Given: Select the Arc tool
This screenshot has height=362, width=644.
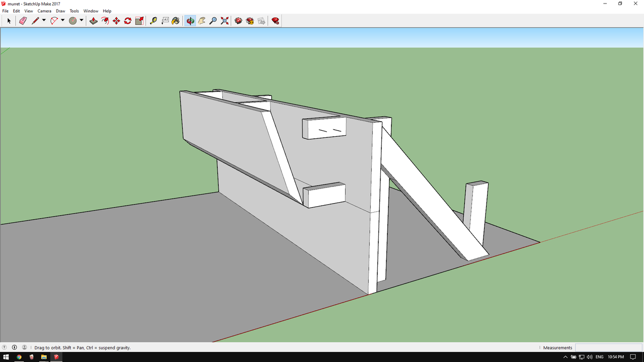Looking at the screenshot, I should point(54,21).
